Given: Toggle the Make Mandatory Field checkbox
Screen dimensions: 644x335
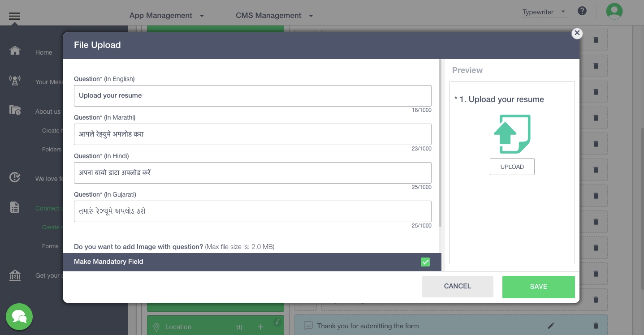Looking at the screenshot, I should 425,262.
